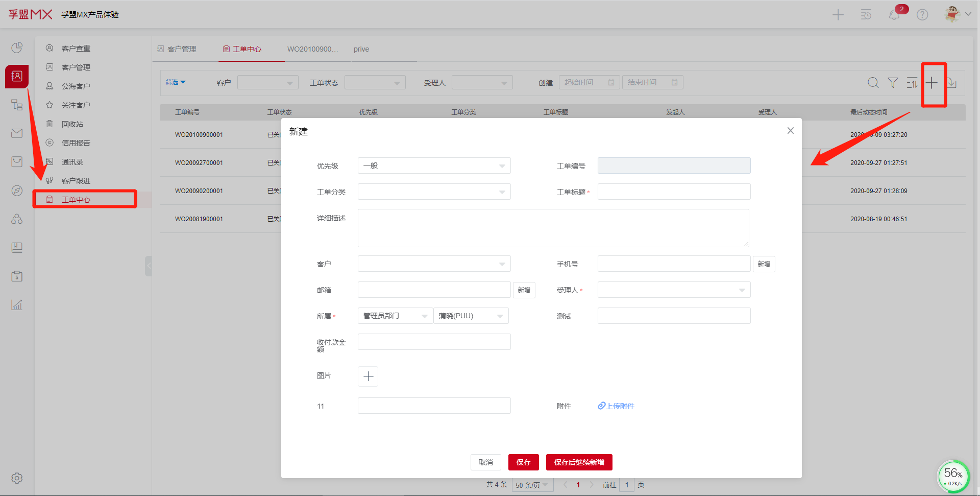Image resolution: width=980 pixels, height=496 pixels.
Task: Select 公海客户 in the side menu
Action: point(76,86)
